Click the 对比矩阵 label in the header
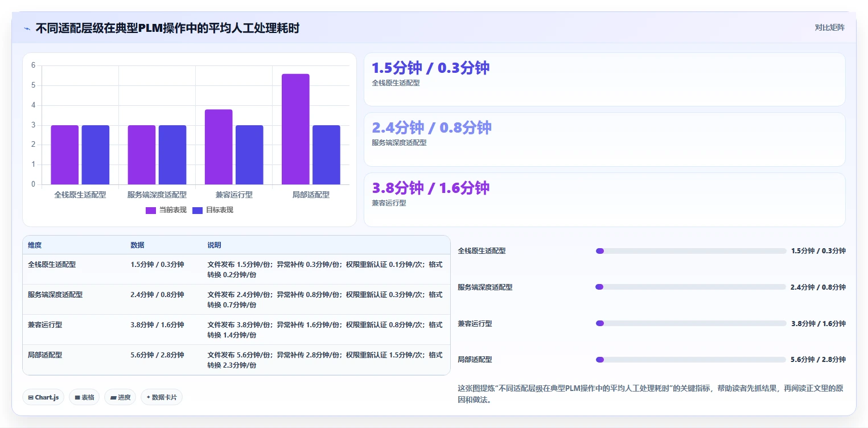This screenshot has height=428, width=868. [830, 27]
